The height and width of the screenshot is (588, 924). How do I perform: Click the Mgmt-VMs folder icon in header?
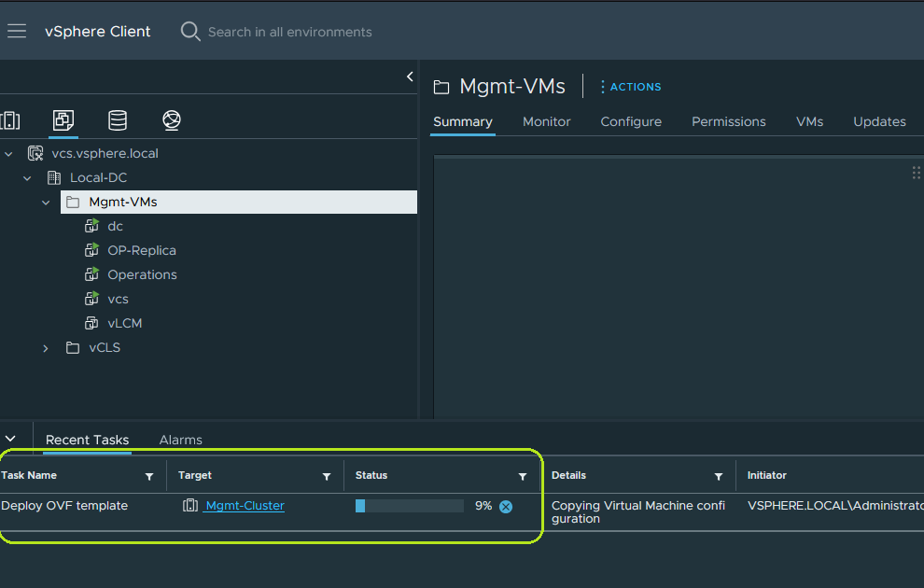[x=441, y=88]
